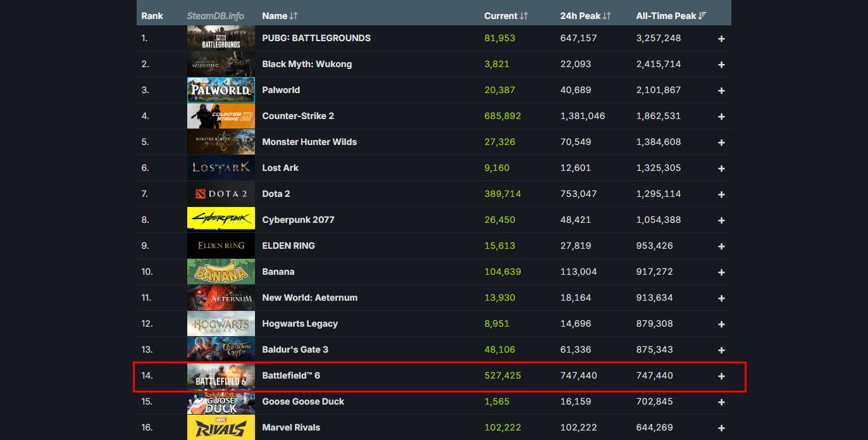The height and width of the screenshot is (440, 868).
Task: Open the Palworld game link
Action: (281, 90)
